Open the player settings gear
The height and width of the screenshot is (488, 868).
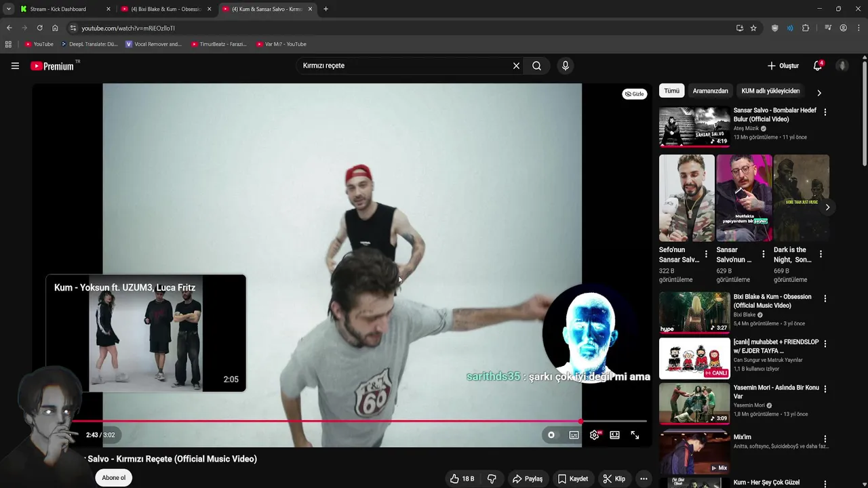tap(594, 435)
